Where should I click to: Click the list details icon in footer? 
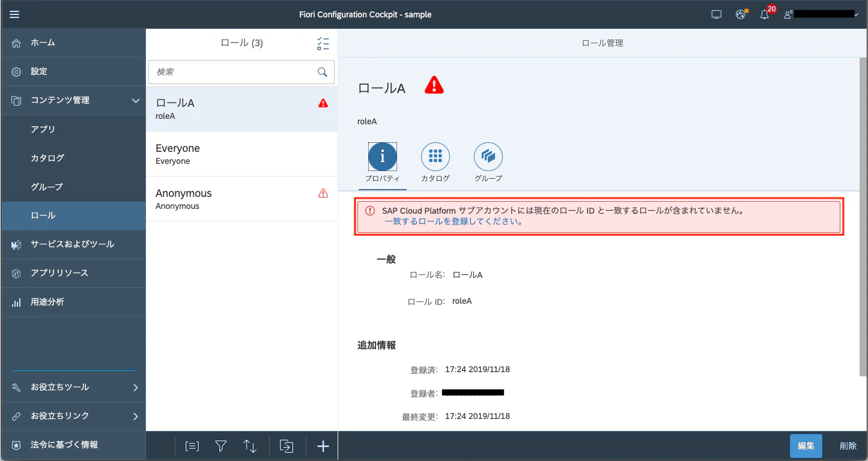pyautogui.click(x=192, y=446)
